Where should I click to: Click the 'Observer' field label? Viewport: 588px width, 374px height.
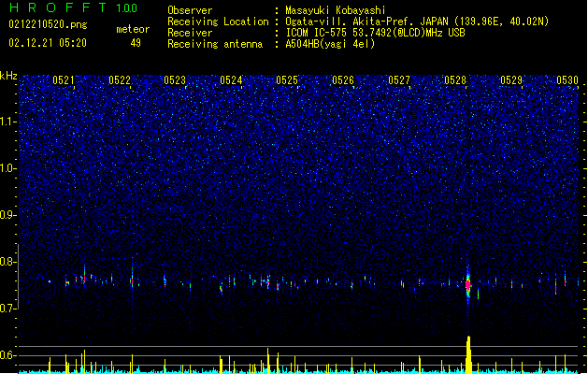pos(190,10)
